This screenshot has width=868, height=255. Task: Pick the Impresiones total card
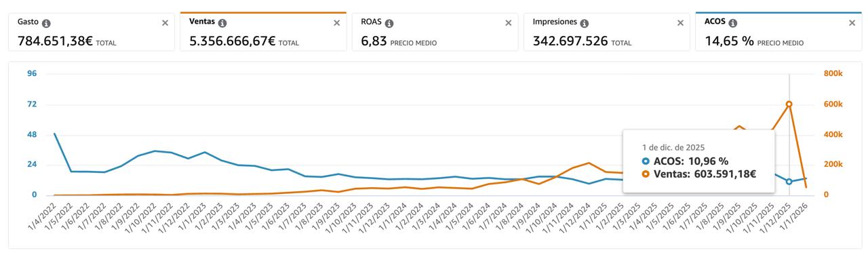(607, 32)
